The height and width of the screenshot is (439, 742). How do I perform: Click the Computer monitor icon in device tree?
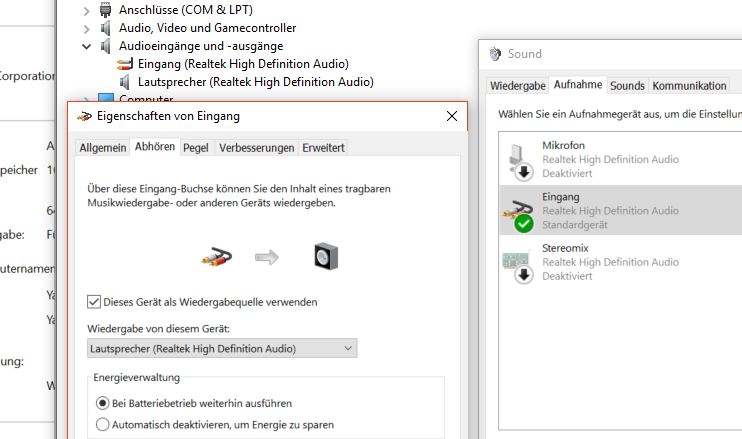106,98
